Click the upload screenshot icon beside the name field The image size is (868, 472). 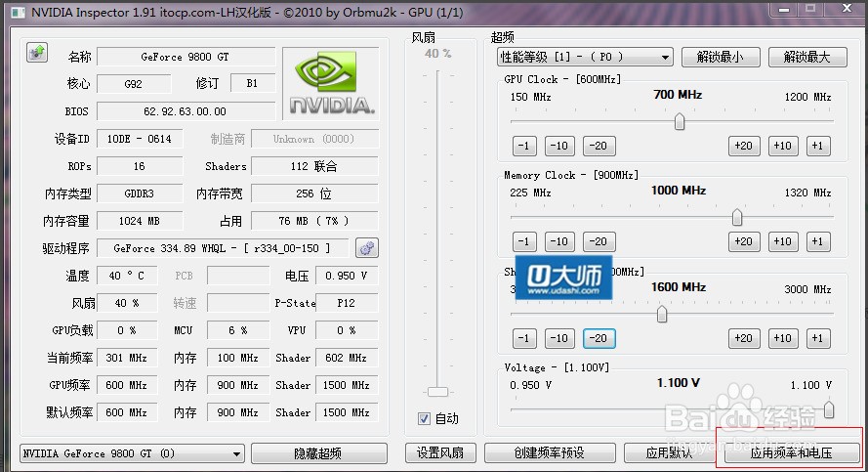coord(37,53)
